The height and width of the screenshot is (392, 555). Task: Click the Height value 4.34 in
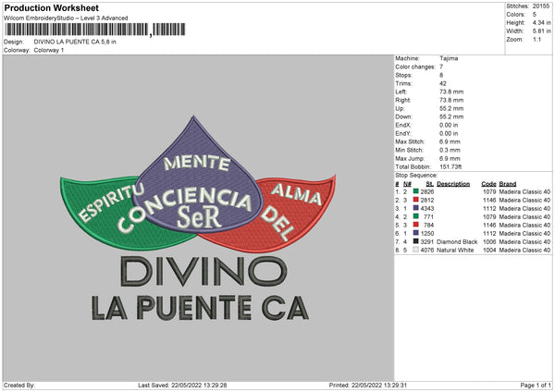click(x=541, y=22)
